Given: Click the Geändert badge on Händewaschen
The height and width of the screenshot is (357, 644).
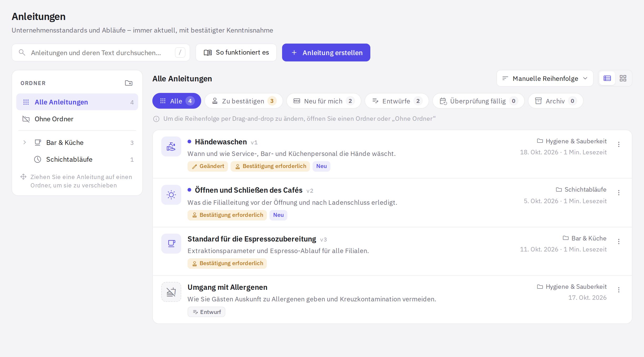Looking at the screenshot, I should point(207,166).
